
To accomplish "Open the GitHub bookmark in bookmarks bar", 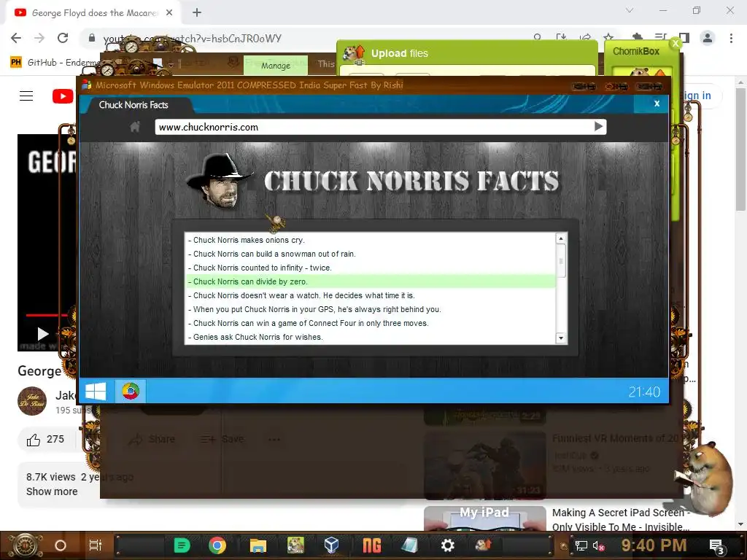I will (x=55, y=63).
